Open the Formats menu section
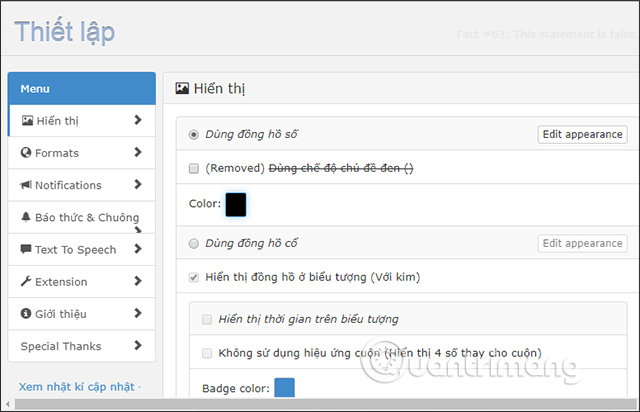 pos(82,153)
